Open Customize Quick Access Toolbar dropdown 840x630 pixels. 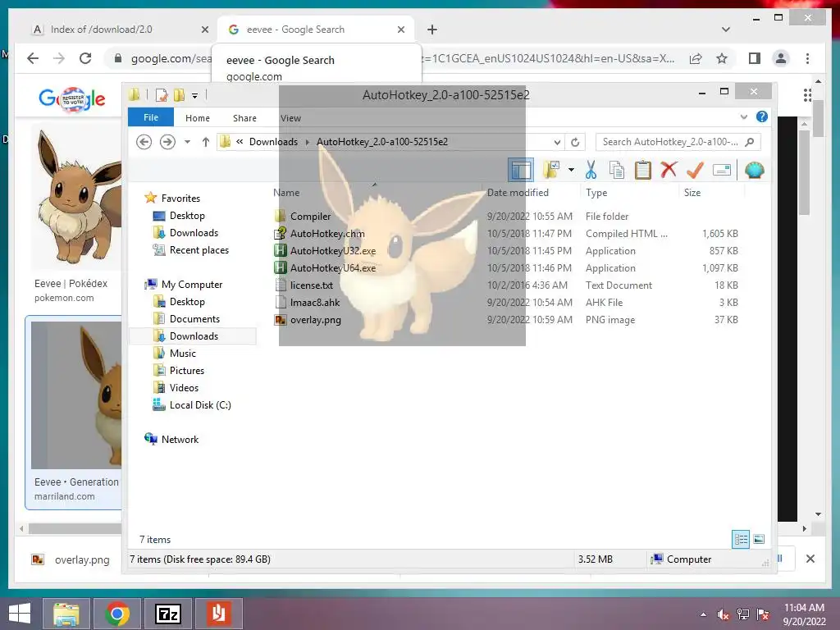[x=195, y=96]
